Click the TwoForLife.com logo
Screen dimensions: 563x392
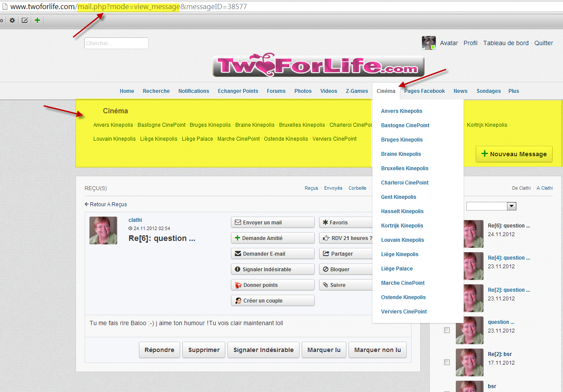coord(318,66)
